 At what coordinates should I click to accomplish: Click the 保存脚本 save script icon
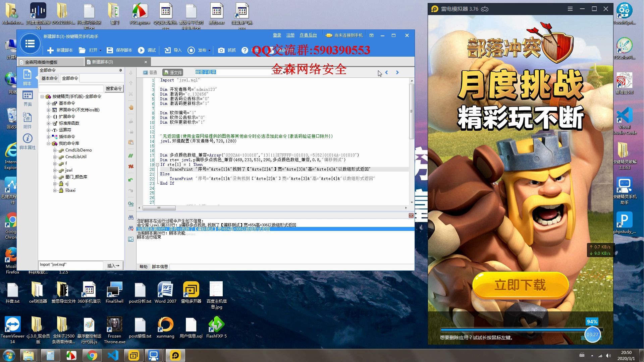(x=110, y=50)
